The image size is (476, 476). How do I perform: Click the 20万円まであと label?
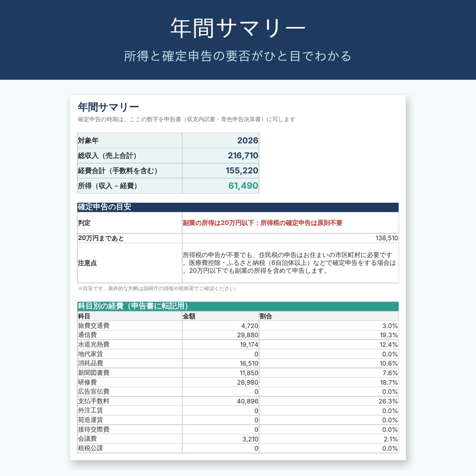click(x=101, y=238)
